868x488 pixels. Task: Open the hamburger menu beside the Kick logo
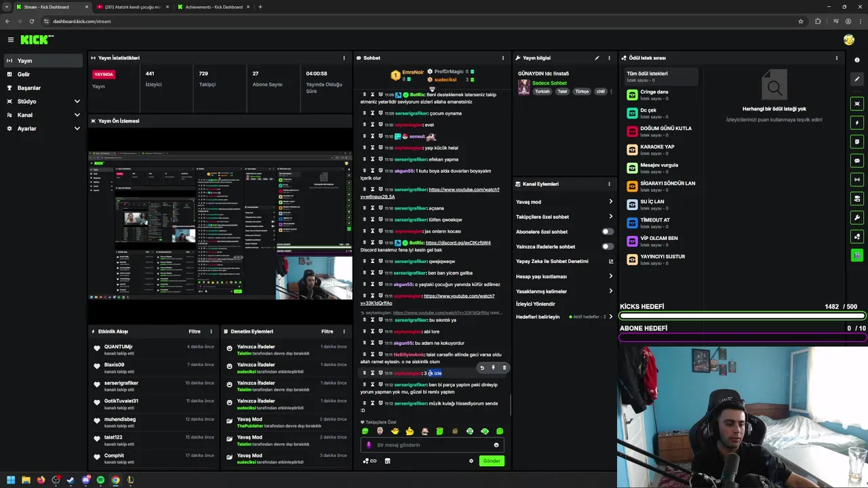click(10, 40)
